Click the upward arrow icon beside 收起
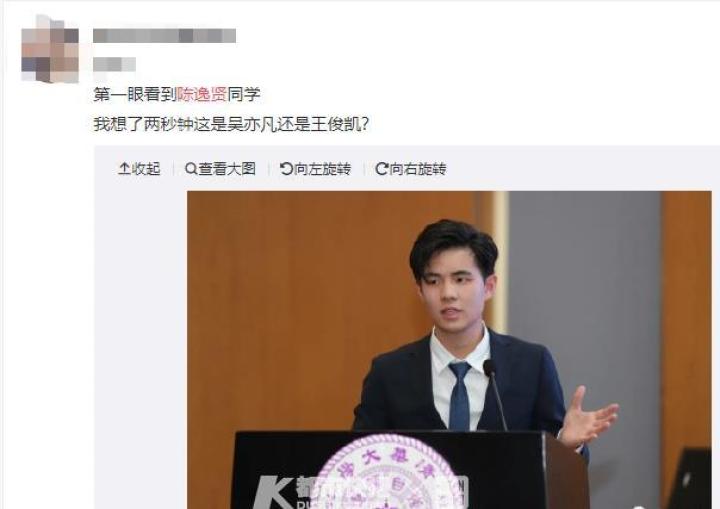Image resolution: width=720 pixels, height=509 pixels. tap(124, 169)
